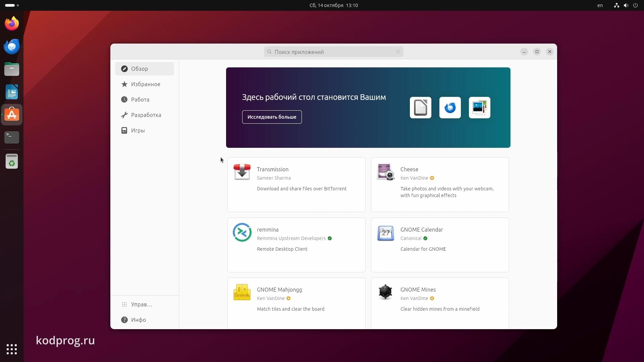Open the Files manager in dock
This screenshot has width=644, height=362.
click(x=12, y=69)
